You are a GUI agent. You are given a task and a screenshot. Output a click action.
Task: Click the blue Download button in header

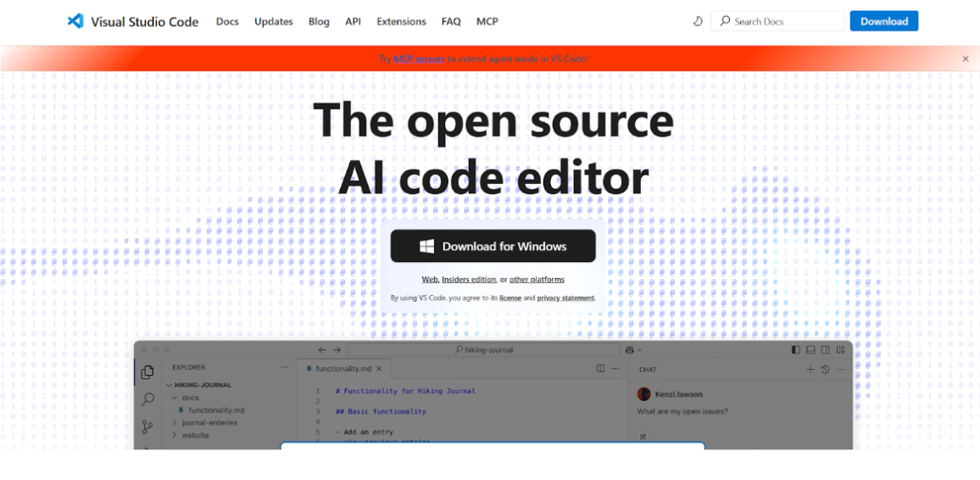[x=883, y=21]
